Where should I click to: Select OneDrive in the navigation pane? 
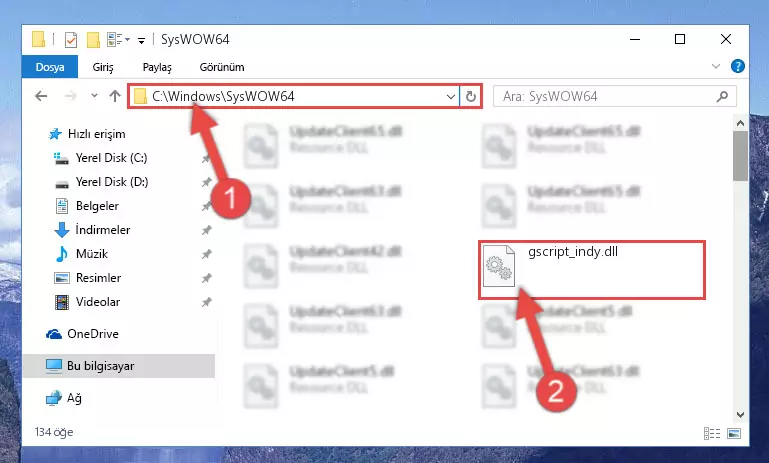(x=93, y=334)
